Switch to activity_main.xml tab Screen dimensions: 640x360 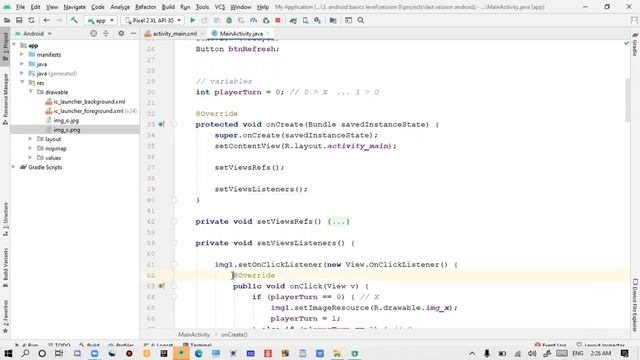tap(175, 33)
